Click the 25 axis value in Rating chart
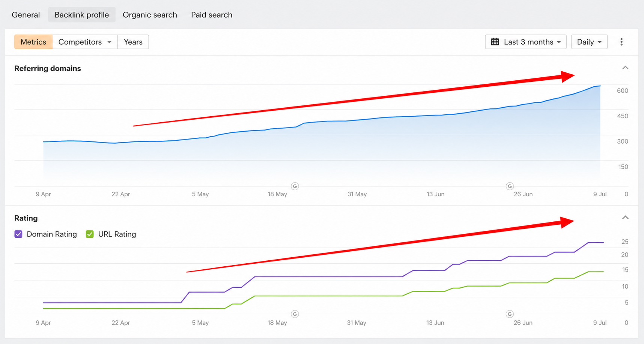644x344 pixels. (624, 242)
